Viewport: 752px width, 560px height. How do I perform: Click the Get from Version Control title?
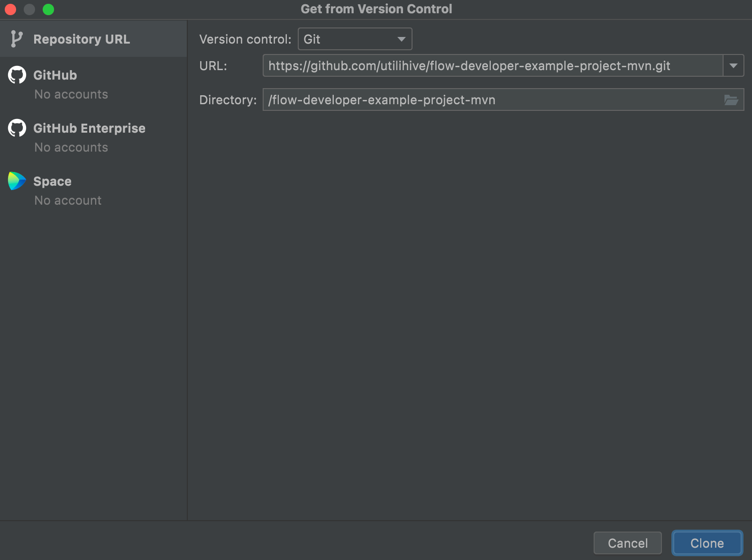pyautogui.click(x=376, y=9)
